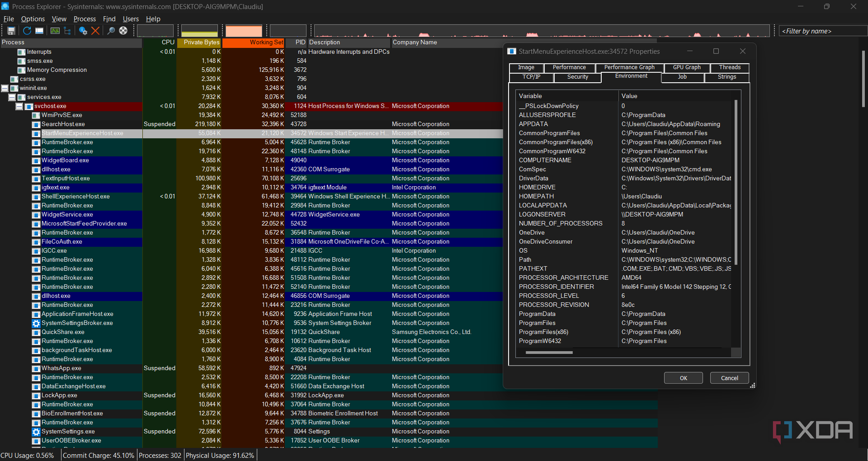Viewport: 868px width, 461px height.
Task: Click the svchost.exe process icon
Action: click(29, 106)
